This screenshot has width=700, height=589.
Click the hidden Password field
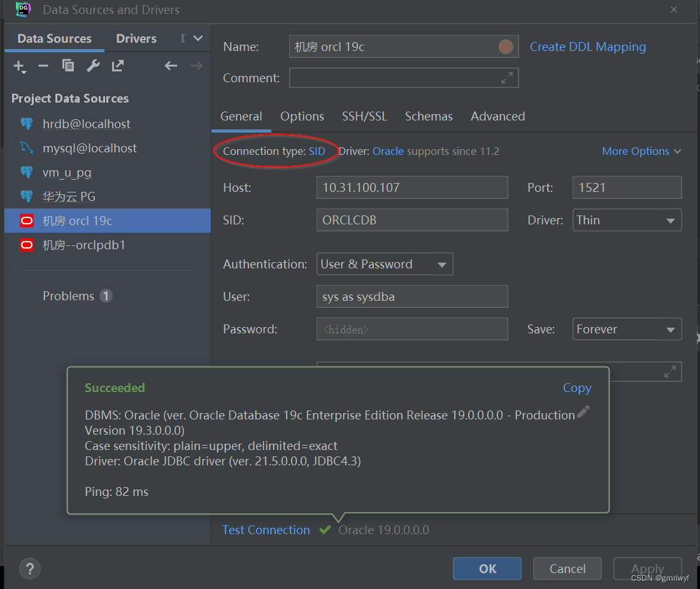pyautogui.click(x=412, y=330)
